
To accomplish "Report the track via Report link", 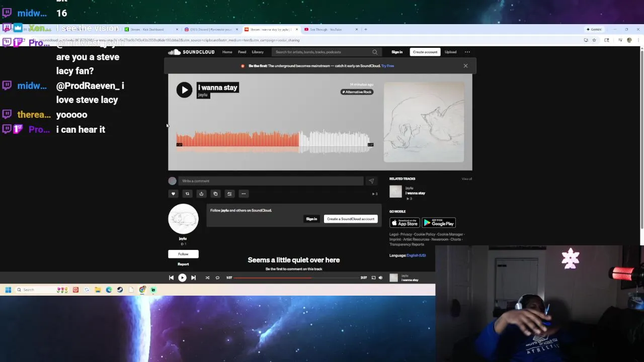I will pyautogui.click(x=183, y=264).
